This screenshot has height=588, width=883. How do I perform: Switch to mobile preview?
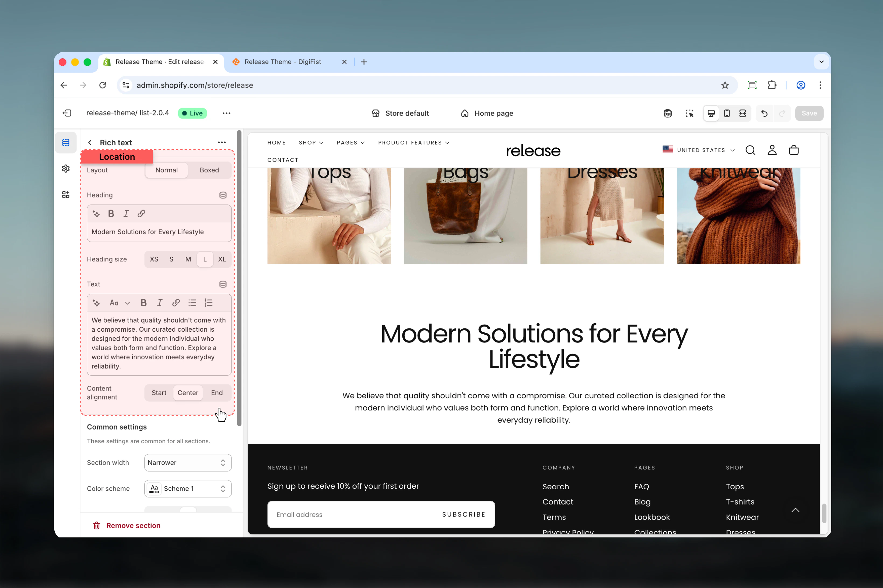point(727,113)
